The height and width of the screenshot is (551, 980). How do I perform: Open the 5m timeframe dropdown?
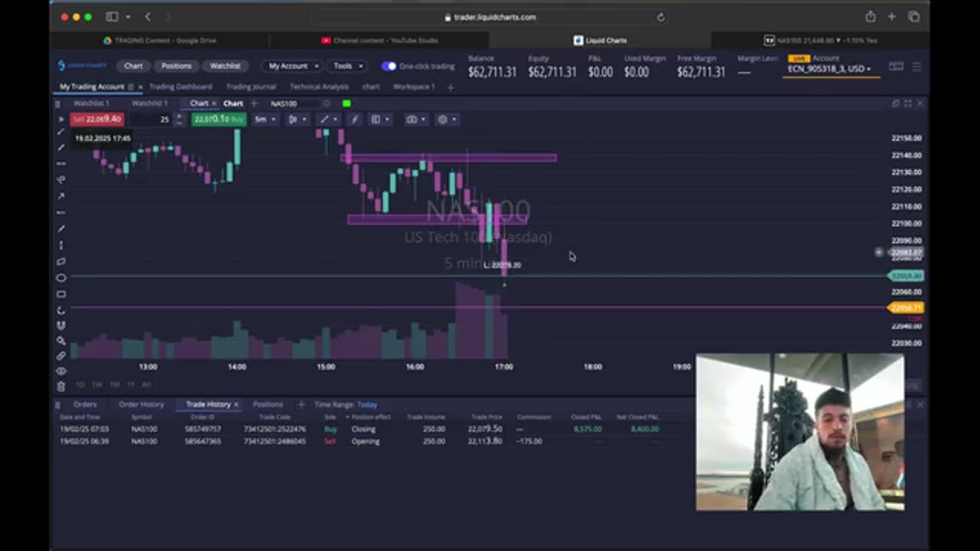coord(265,119)
